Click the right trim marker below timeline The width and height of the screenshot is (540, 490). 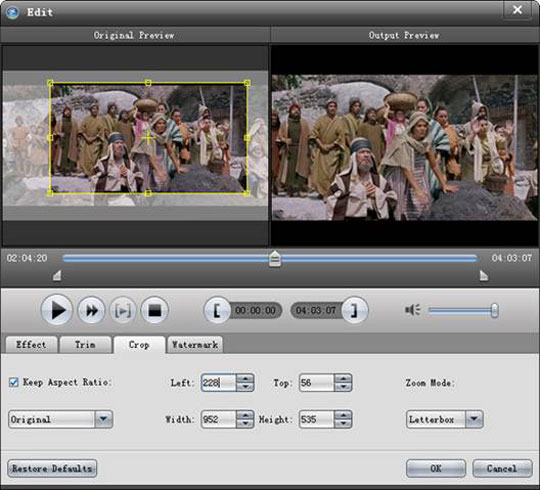(484, 275)
